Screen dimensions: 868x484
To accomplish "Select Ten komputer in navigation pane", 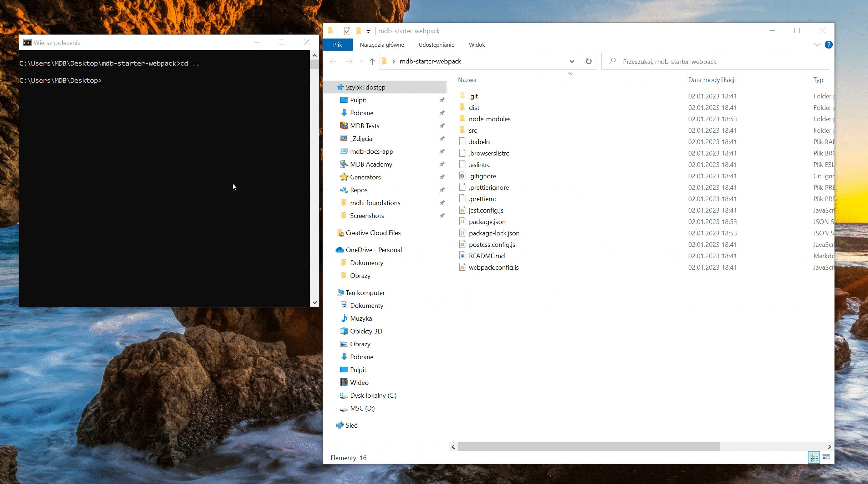I will (365, 292).
